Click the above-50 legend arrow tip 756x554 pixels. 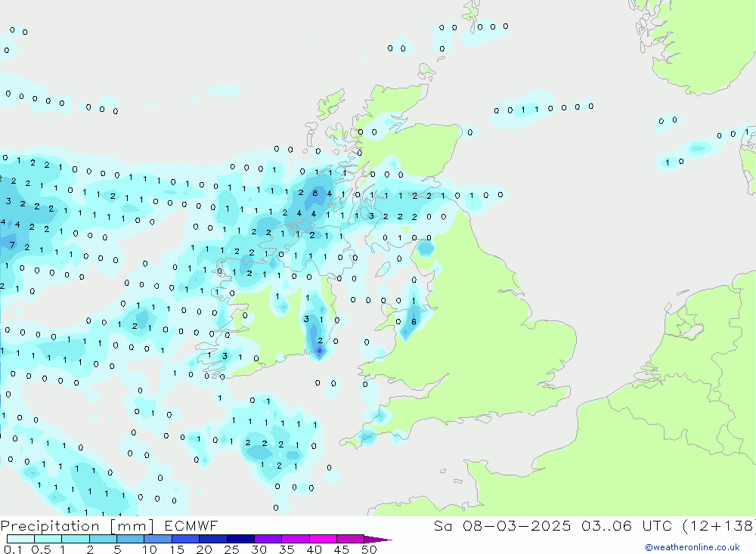click(377, 540)
